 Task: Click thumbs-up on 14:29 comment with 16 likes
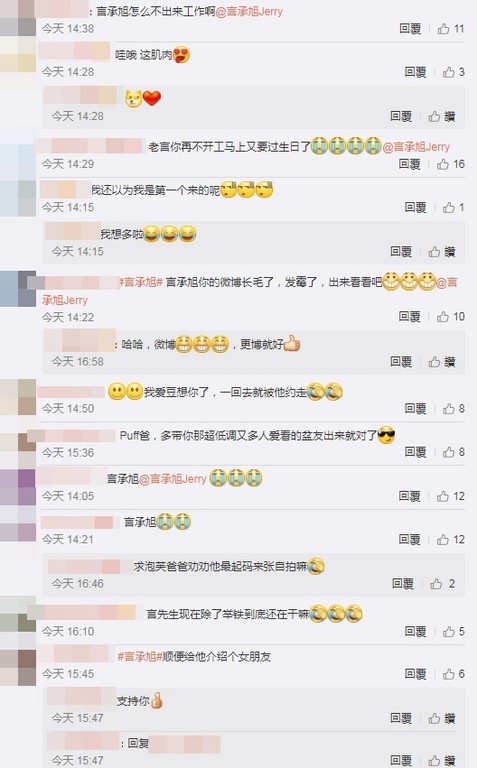pyautogui.click(x=450, y=164)
